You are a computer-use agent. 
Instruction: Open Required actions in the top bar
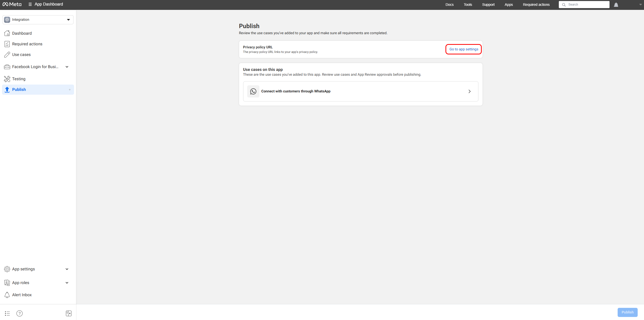click(536, 5)
